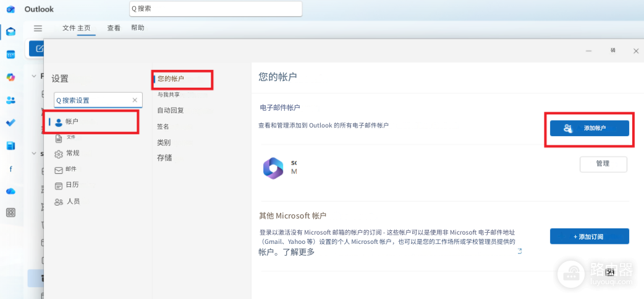Focus the 搜索设置 search field
This screenshot has width=644, height=299.
coord(98,100)
